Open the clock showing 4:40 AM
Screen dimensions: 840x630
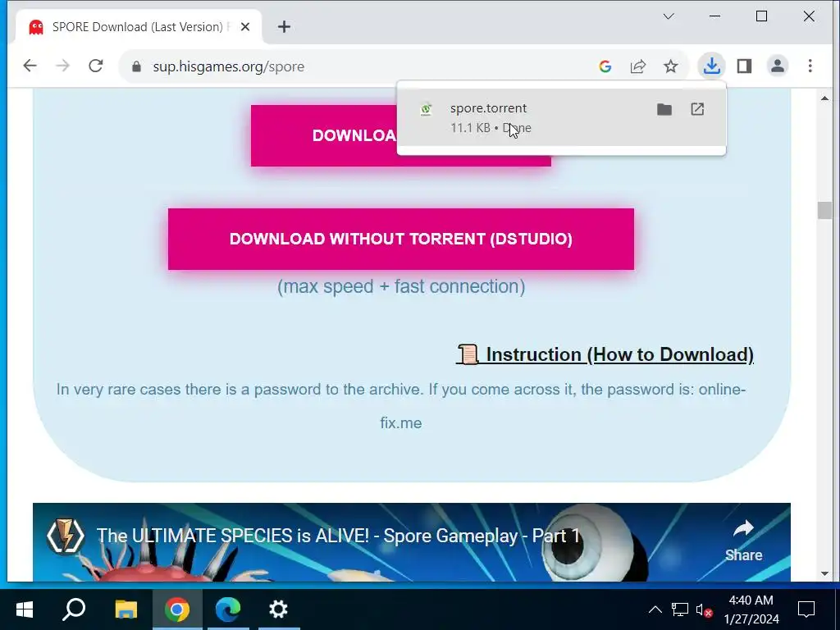click(751, 609)
